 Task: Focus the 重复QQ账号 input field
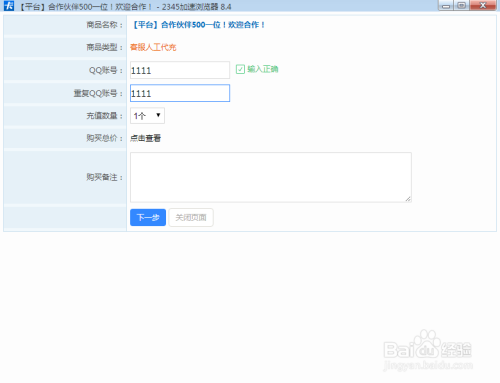pos(180,93)
